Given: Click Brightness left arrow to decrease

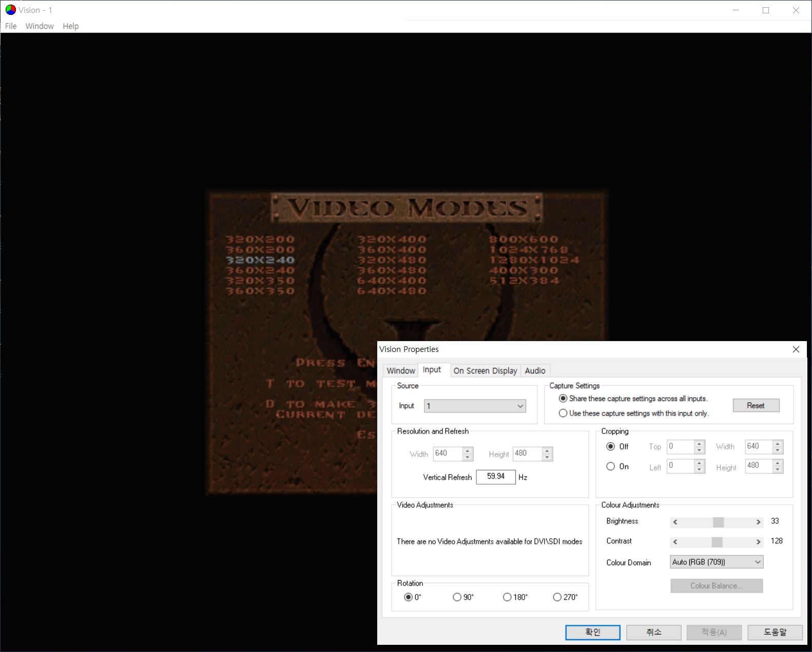Looking at the screenshot, I should (675, 522).
